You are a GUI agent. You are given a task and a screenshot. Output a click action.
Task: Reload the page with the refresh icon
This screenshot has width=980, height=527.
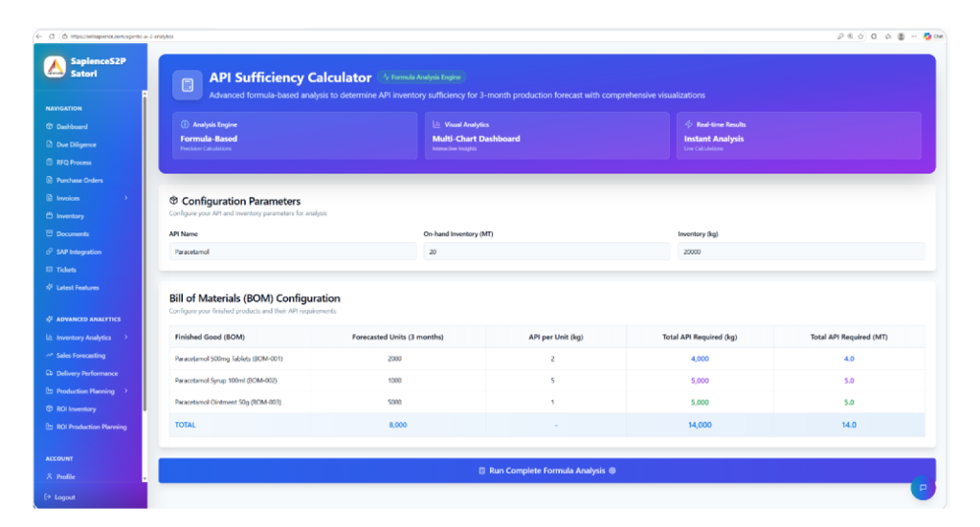pos(52,36)
